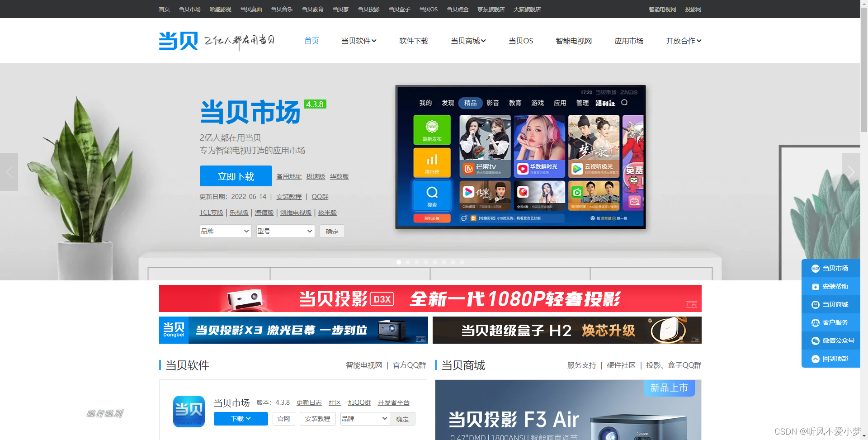Click 当贝音乐 in top bar

click(282, 9)
